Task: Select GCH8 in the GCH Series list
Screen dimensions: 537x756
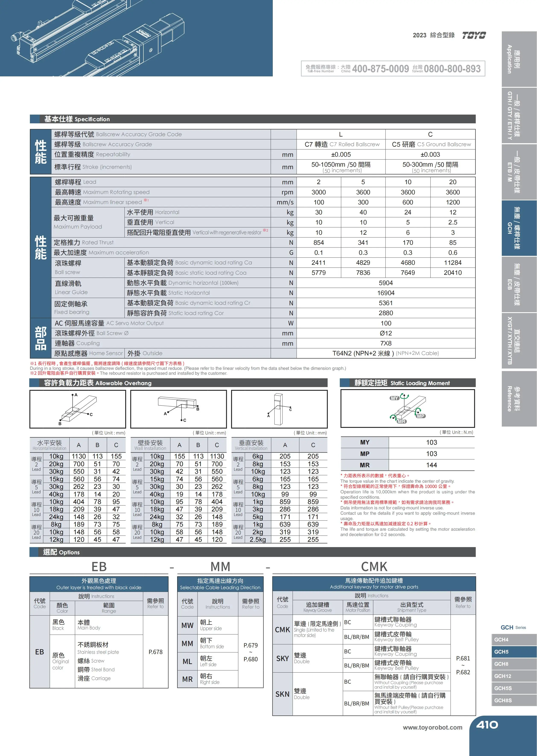Action: coord(514,664)
